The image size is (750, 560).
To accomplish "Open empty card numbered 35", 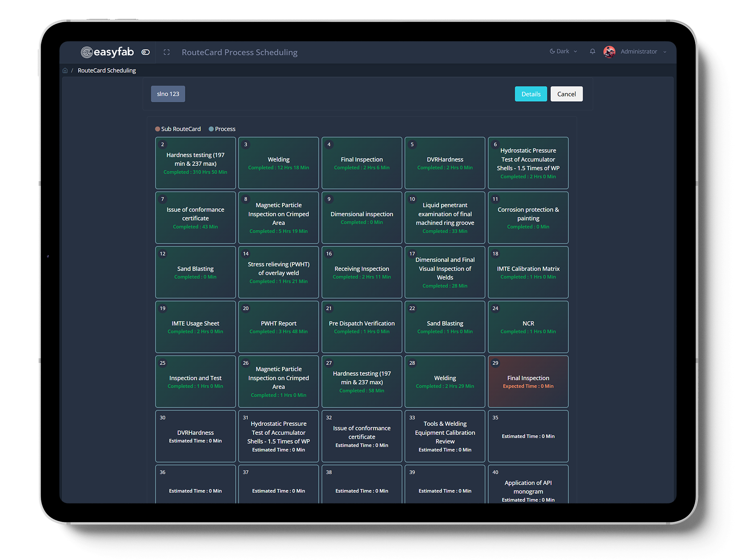I will click(528, 436).
